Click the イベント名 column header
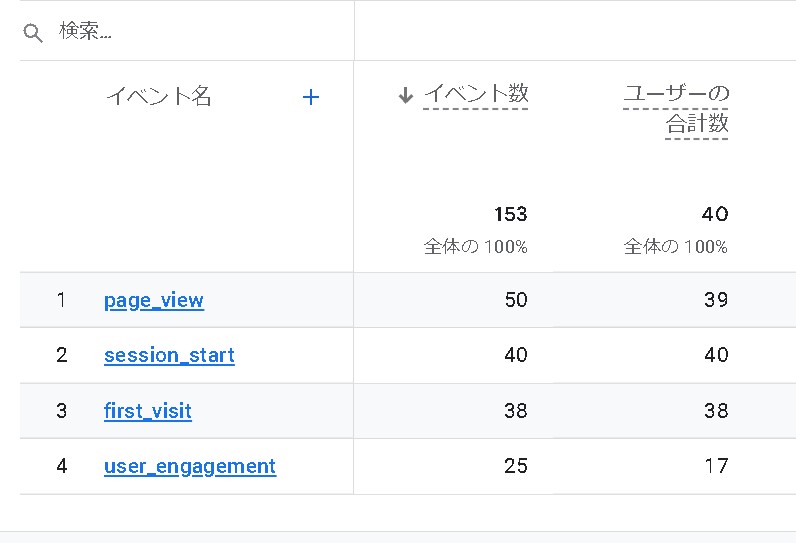 click(159, 97)
